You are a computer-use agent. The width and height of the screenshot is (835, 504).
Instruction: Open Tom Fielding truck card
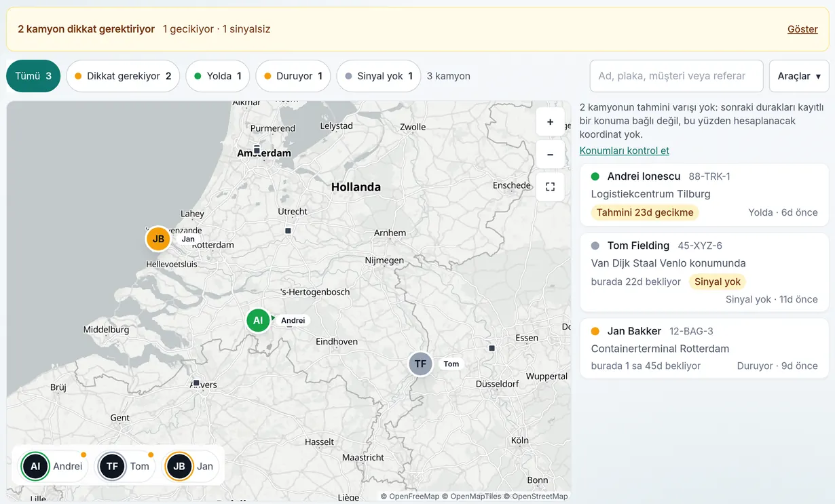point(705,273)
